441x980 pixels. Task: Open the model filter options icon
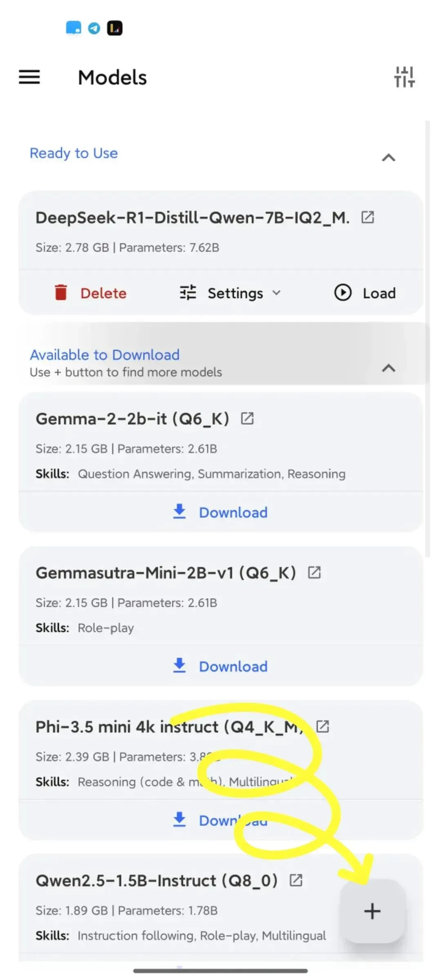click(x=404, y=77)
